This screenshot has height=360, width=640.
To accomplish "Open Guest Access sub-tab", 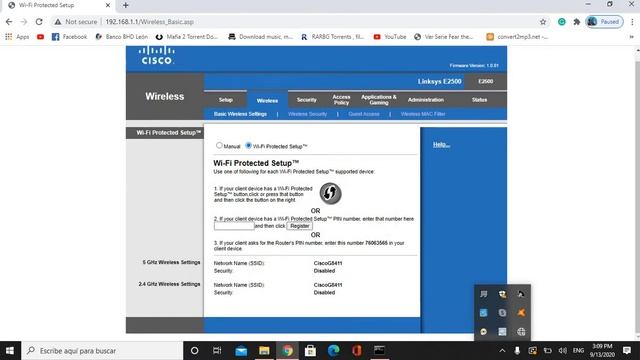I will (364, 114).
